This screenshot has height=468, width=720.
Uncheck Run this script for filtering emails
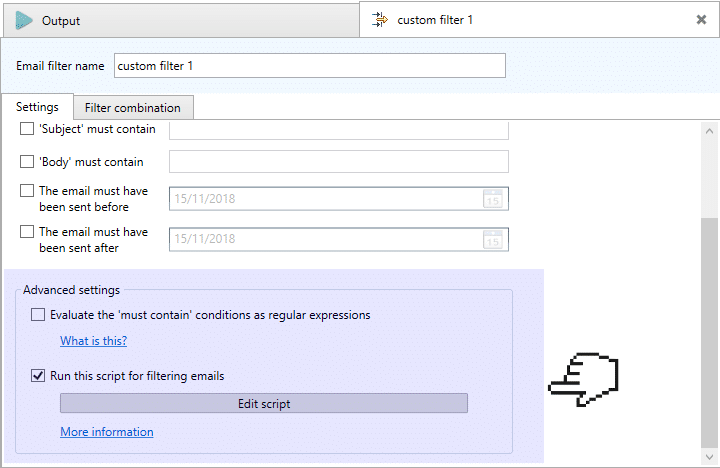pos(38,376)
